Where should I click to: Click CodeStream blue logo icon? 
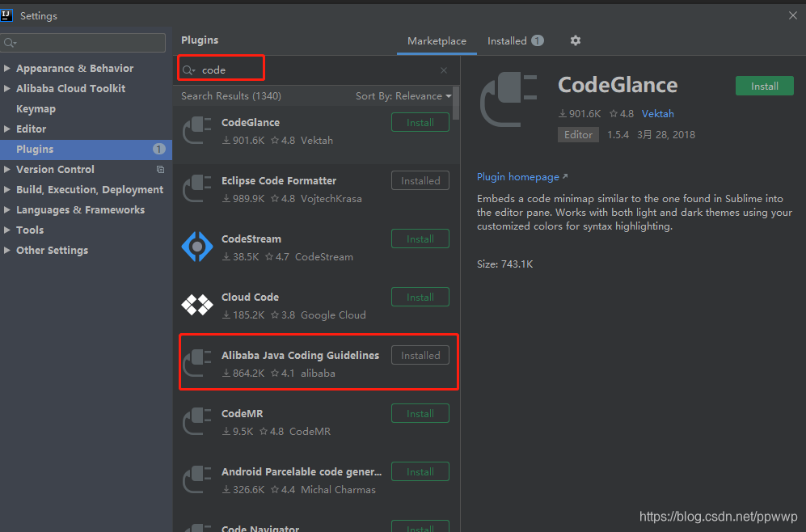(x=197, y=247)
